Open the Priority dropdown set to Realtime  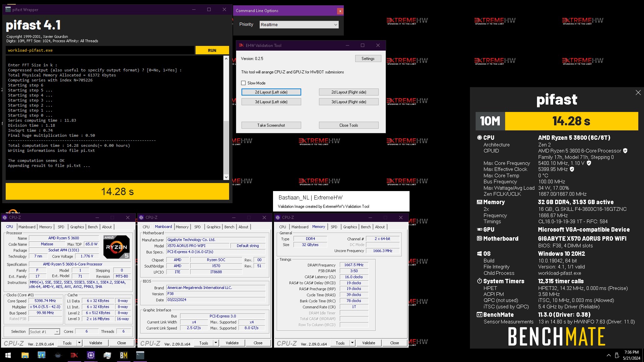(x=299, y=25)
